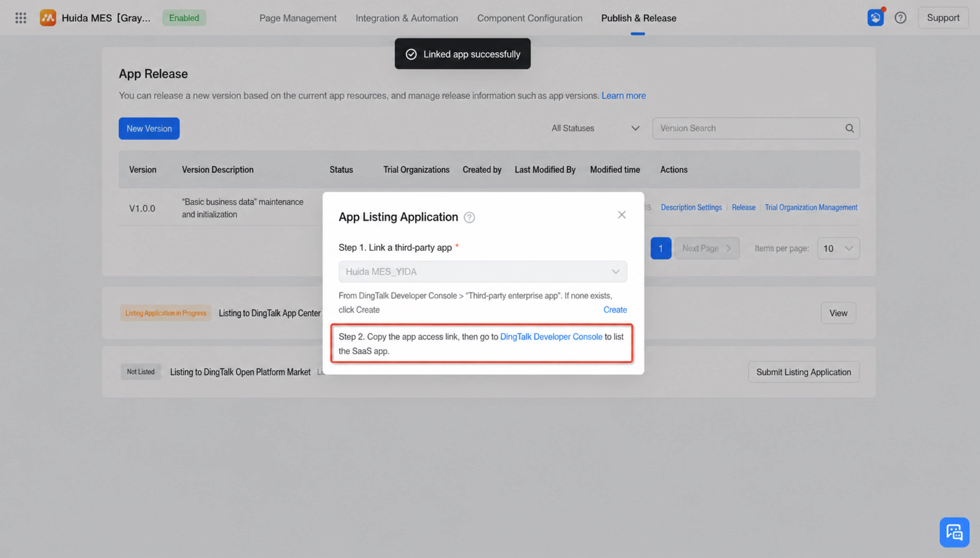This screenshot has height=558, width=980.
Task: Click the help question mark in header
Action: coord(900,18)
